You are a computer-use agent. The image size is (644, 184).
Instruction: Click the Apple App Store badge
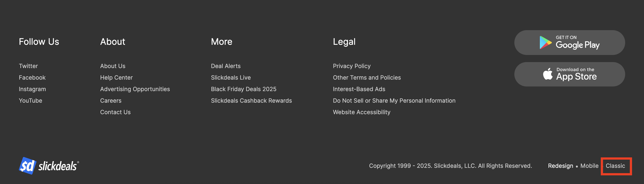coord(570,74)
